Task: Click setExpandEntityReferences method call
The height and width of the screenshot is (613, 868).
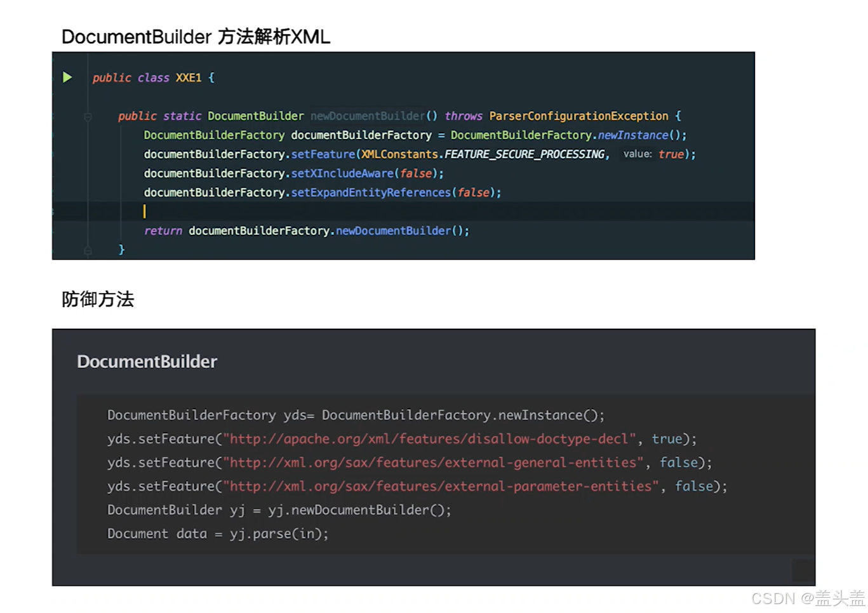Action: pos(371,192)
